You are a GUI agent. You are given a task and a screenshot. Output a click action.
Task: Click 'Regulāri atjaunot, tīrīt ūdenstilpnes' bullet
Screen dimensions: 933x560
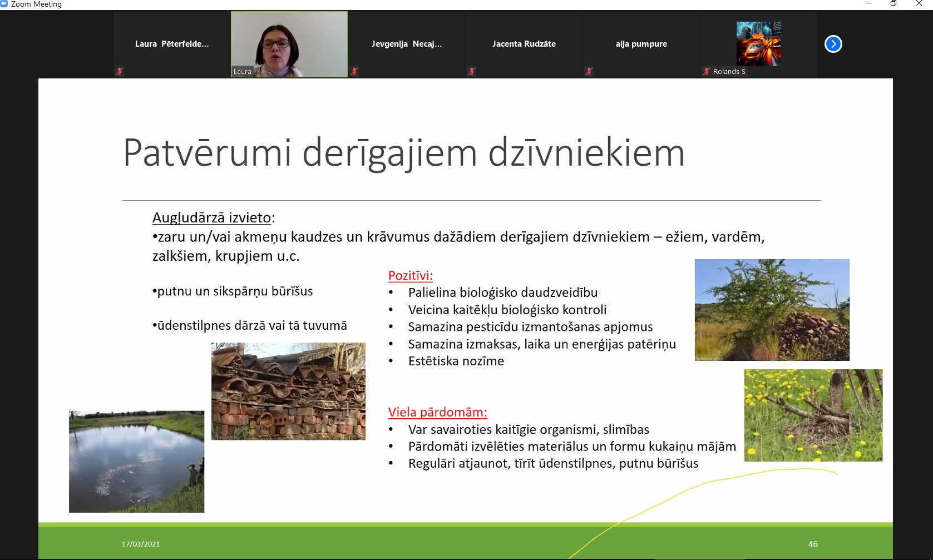click(553, 463)
